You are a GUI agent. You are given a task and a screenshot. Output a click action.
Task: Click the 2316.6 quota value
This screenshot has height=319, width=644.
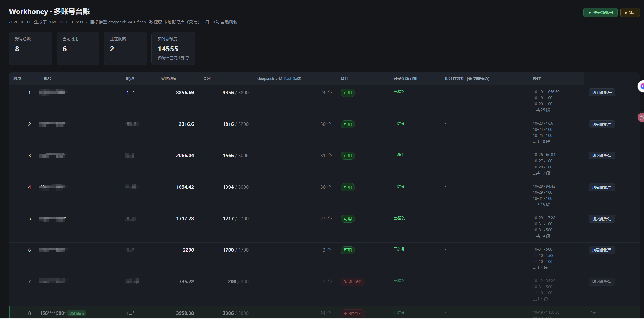click(186, 124)
